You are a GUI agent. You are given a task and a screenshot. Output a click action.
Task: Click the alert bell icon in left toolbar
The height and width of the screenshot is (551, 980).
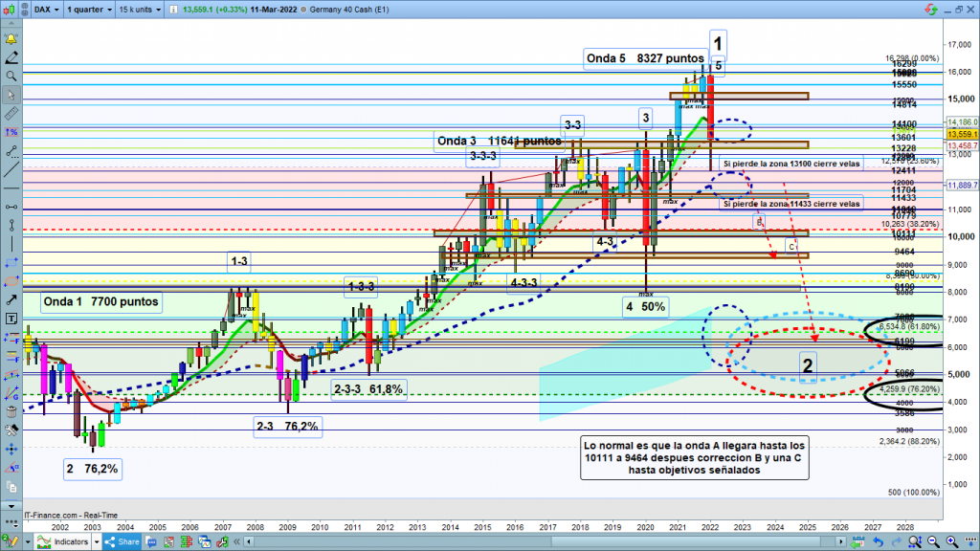pos(11,39)
